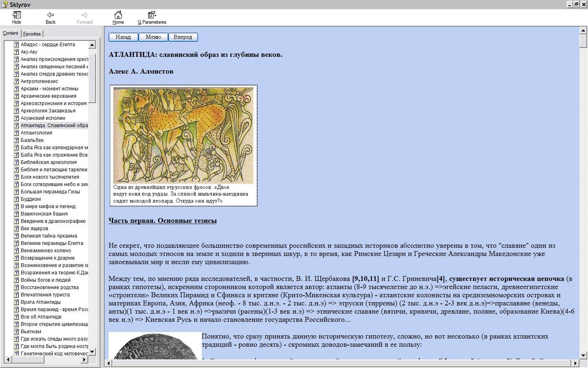Open Врата Атлантиды topic

coord(40,302)
